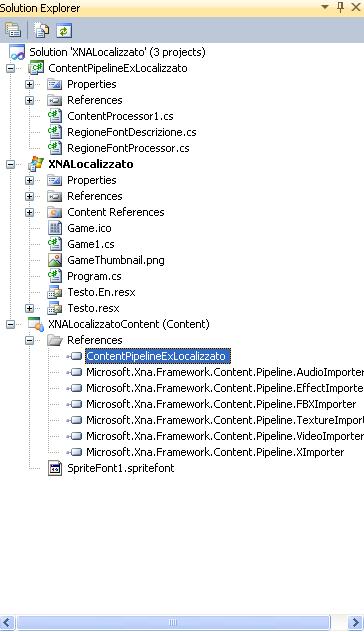
Task: Click the AudioImporters reference icon
Action: (75, 372)
